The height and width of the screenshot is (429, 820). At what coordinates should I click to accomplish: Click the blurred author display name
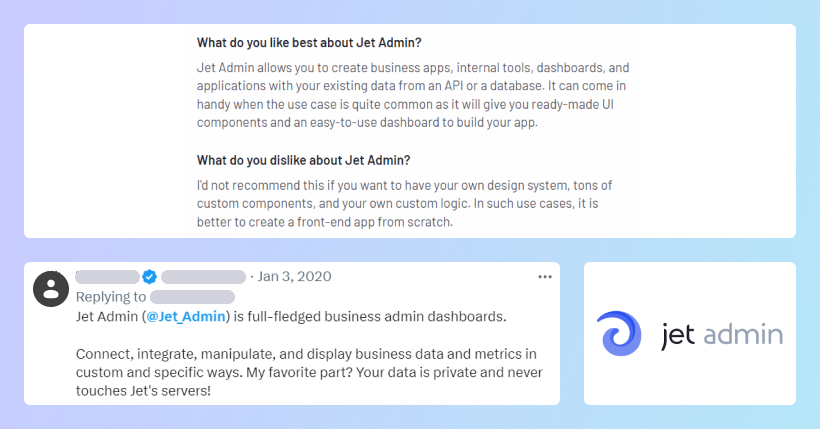[x=107, y=277]
